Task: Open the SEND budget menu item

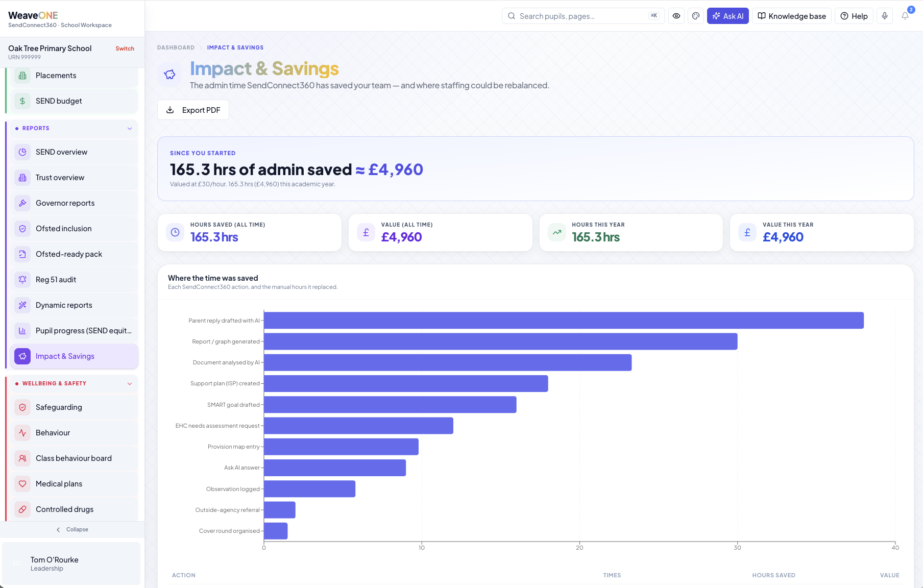Action: click(75, 101)
